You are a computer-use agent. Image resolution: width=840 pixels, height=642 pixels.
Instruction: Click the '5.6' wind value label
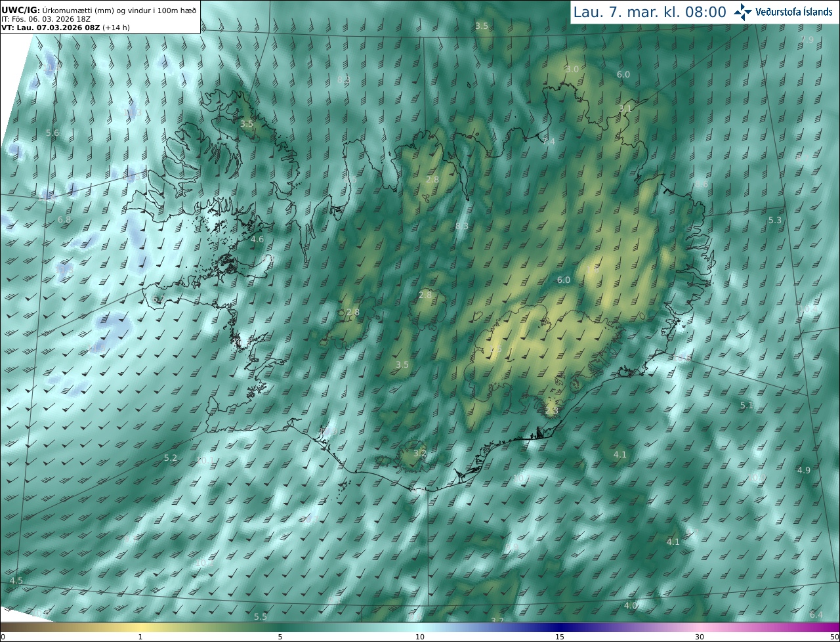52,133
